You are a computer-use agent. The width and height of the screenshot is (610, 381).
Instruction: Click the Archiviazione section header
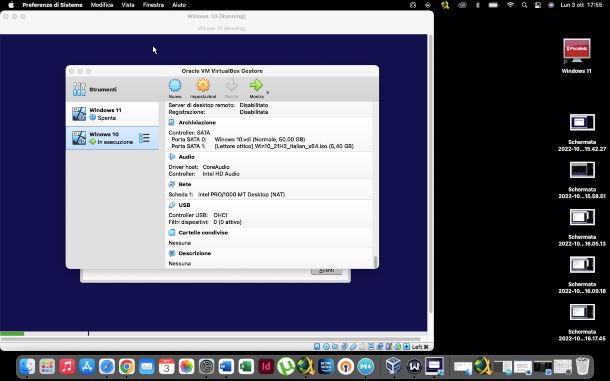click(197, 122)
